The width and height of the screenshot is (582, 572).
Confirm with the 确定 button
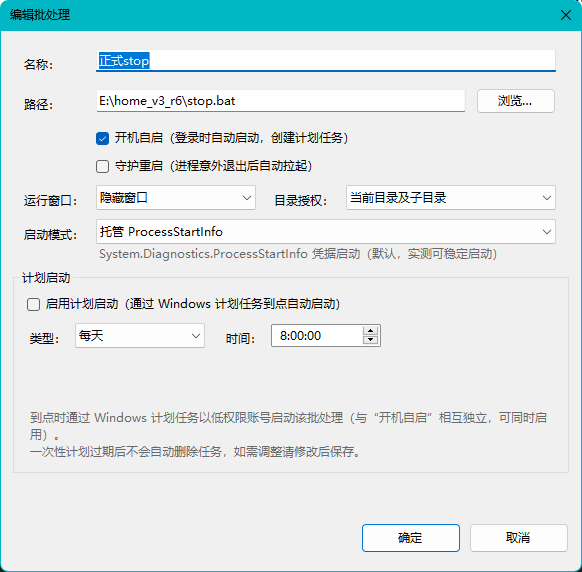coord(411,537)
